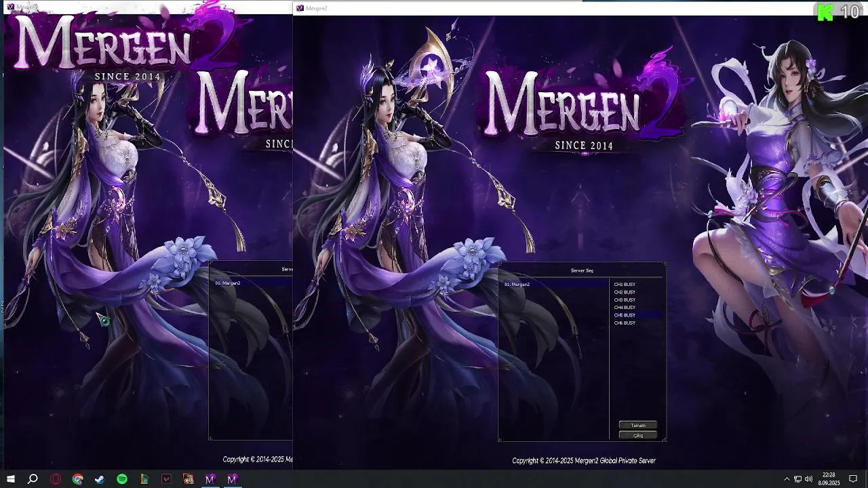Viewport: 868px width, 488px height.
Task: Open League of Legends taskbar icon
Action: point(144,479)
